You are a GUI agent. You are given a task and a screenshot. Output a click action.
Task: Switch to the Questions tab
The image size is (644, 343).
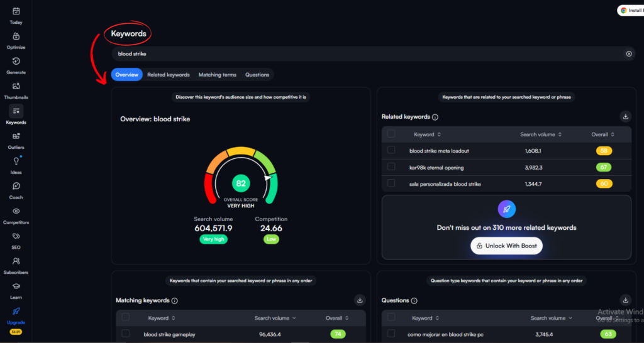pyautogui.click(x=257, y=75)
